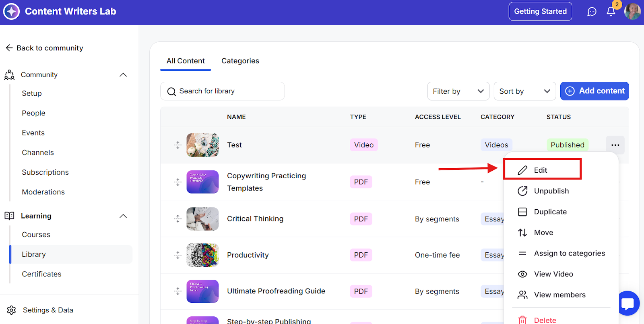Click the Search for library field
Screen dimensions: 644x324
(223, 91)
